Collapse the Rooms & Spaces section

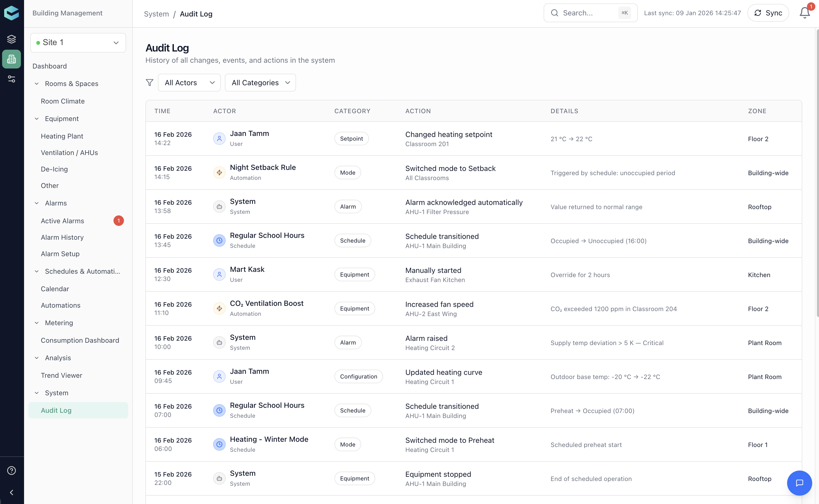(37, 84)
